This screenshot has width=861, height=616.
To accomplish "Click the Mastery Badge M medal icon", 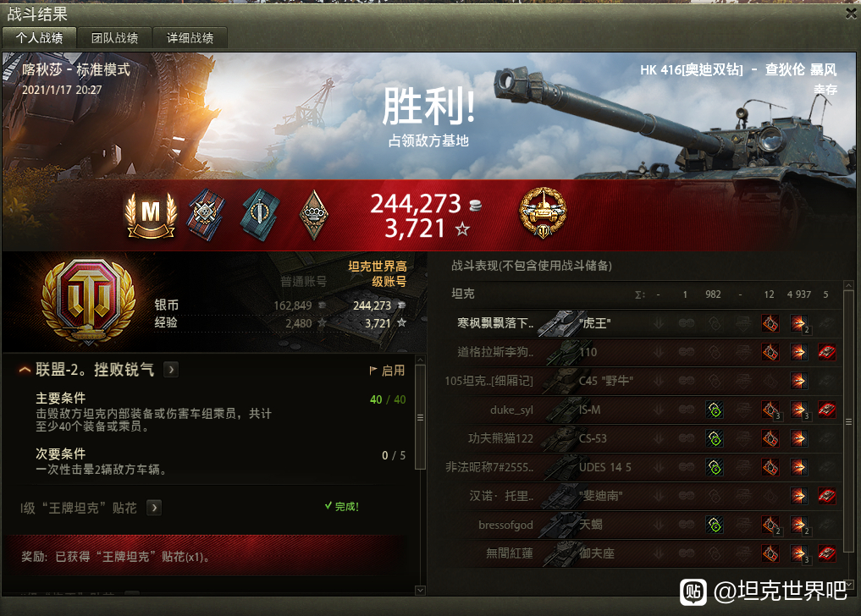I will tap(151, 215).
